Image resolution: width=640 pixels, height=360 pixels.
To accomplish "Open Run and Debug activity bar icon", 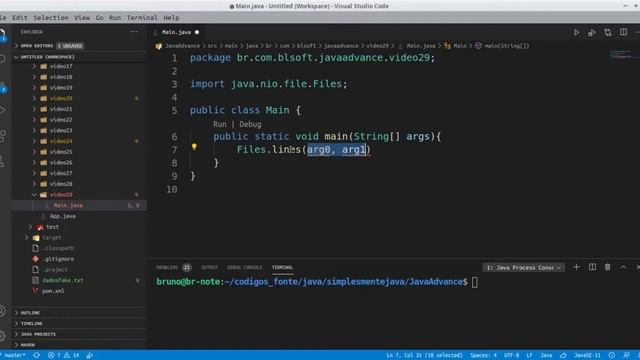I will click(3, 110).
